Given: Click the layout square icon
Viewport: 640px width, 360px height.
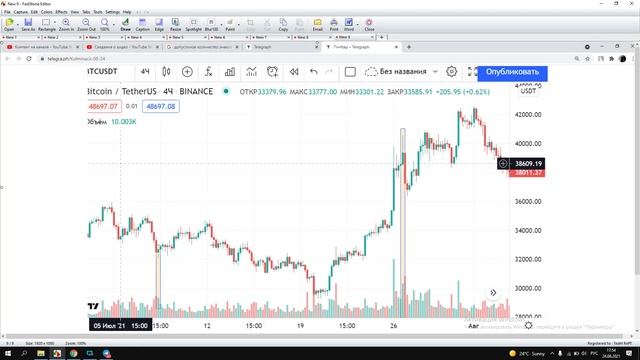Looking at the screenshot, I should [x=350, y=72].
